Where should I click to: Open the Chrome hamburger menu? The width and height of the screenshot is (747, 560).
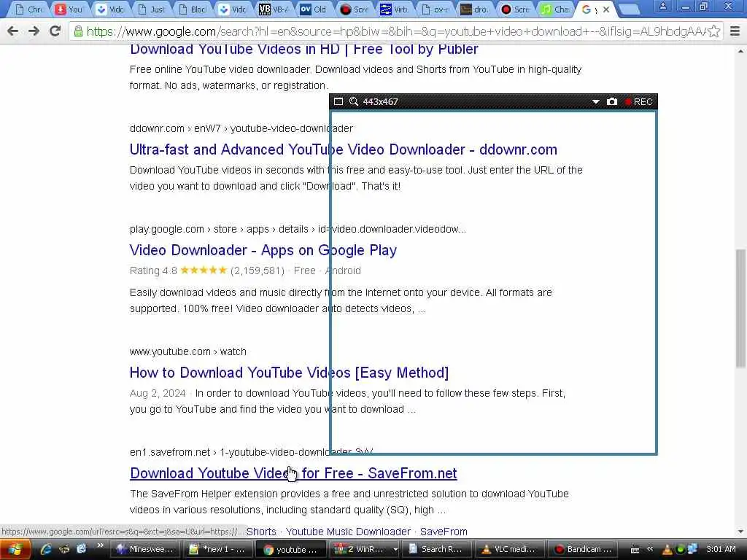[x=735, y=31]
